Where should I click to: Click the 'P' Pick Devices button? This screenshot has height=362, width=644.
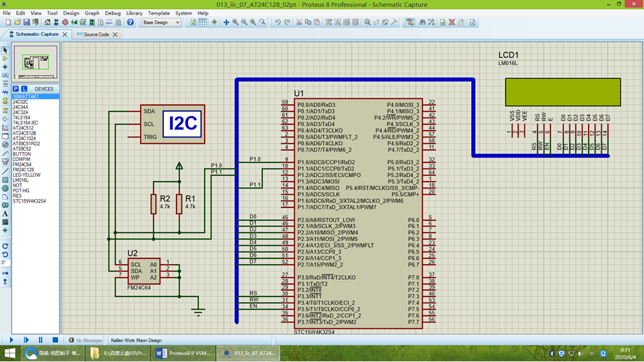16,88
